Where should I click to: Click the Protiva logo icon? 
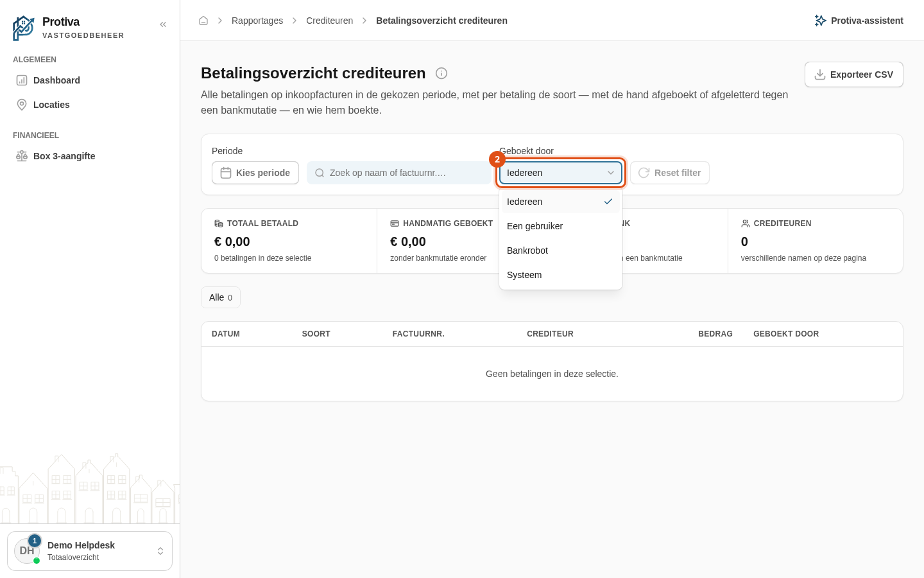24,28
